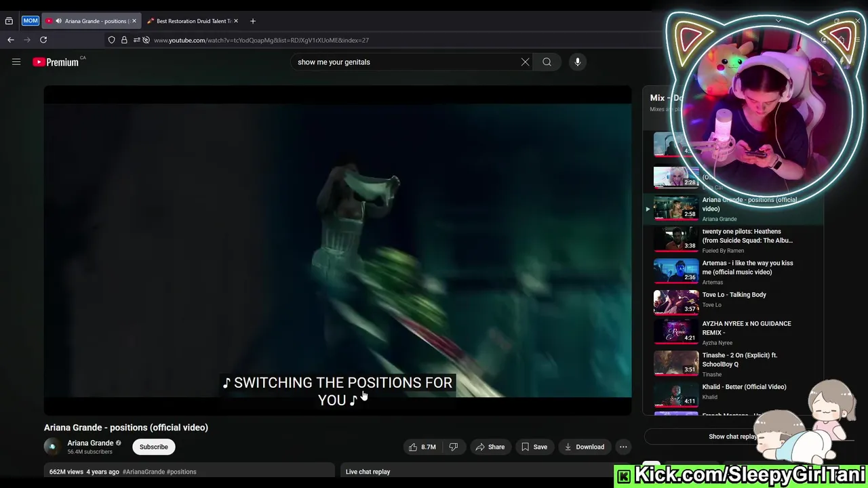Dislike the video with thumbs down

(x=453, y=447)
